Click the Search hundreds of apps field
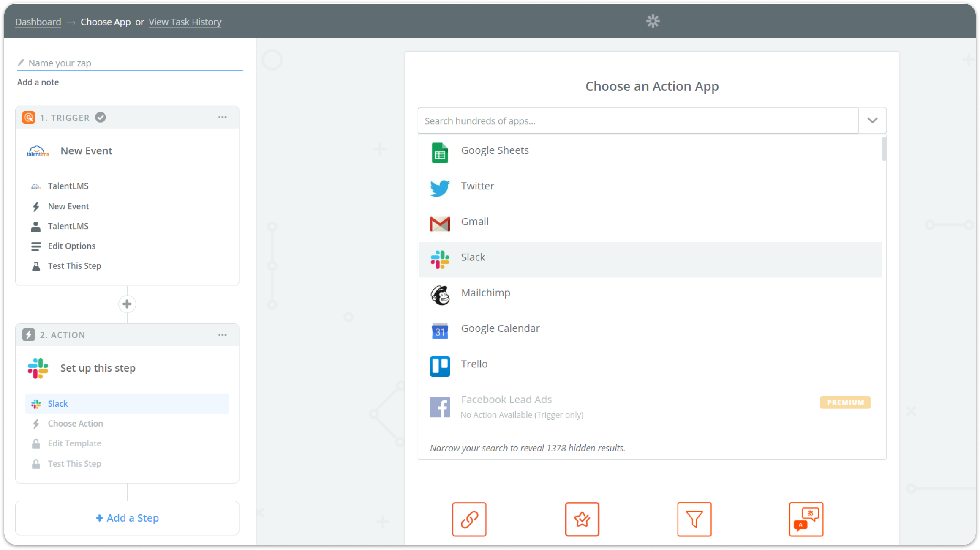980x550 pixels. (x=638, y=121)
